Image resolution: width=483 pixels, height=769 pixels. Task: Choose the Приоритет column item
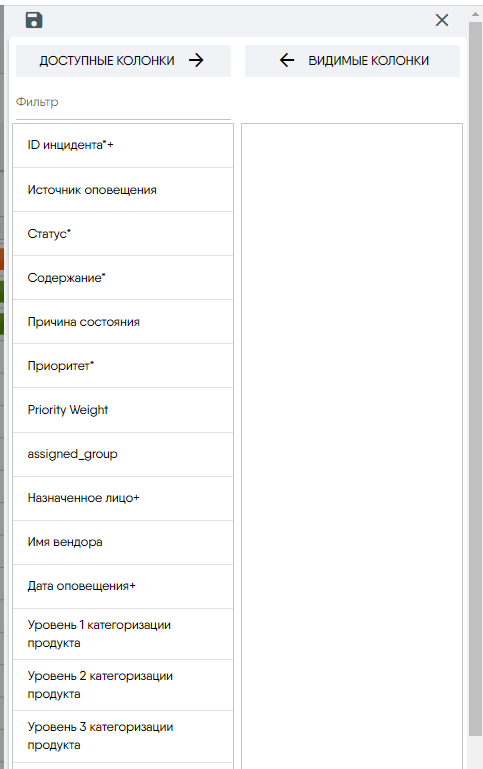tap(123, 366)
